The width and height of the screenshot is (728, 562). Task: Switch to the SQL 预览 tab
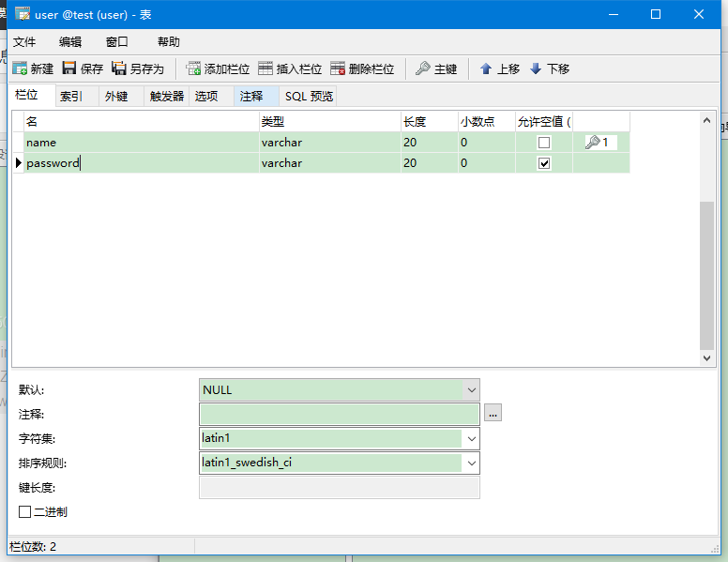pos(309,96)
